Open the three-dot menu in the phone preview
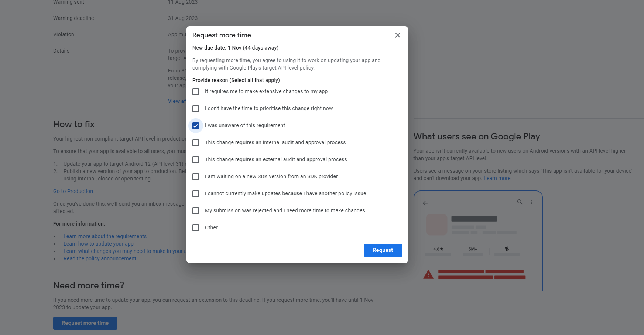Viewport: 644px width, 335px height. (532, 202)
